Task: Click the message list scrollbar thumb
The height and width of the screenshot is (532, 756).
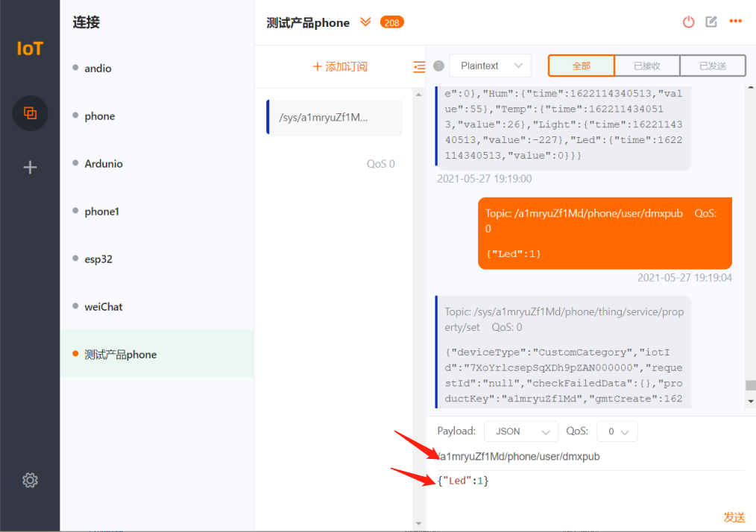Action: tap(751, 385)
